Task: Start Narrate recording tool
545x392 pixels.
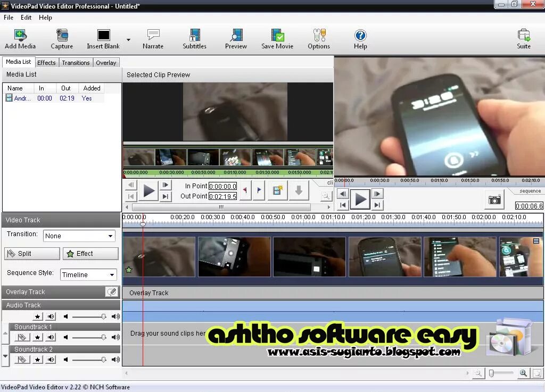Action: click(153, 39)
